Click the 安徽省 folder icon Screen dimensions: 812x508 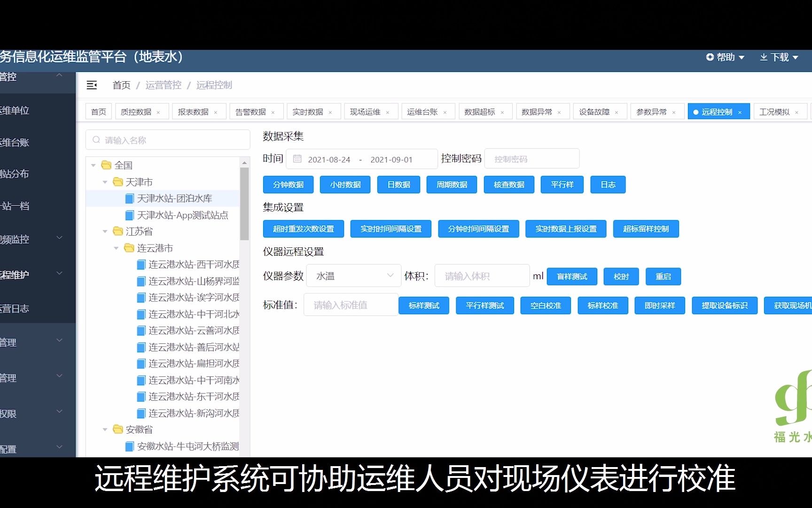click(117, 429)
